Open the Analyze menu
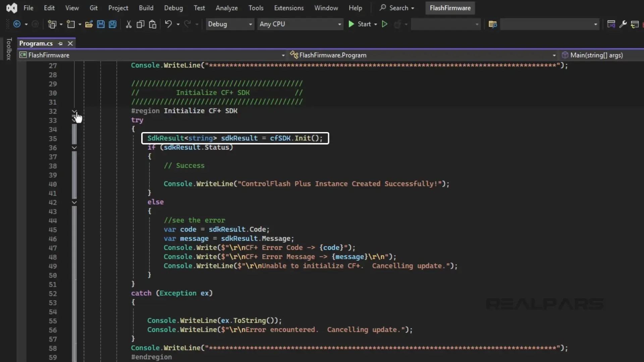 [x=227, y=8]
